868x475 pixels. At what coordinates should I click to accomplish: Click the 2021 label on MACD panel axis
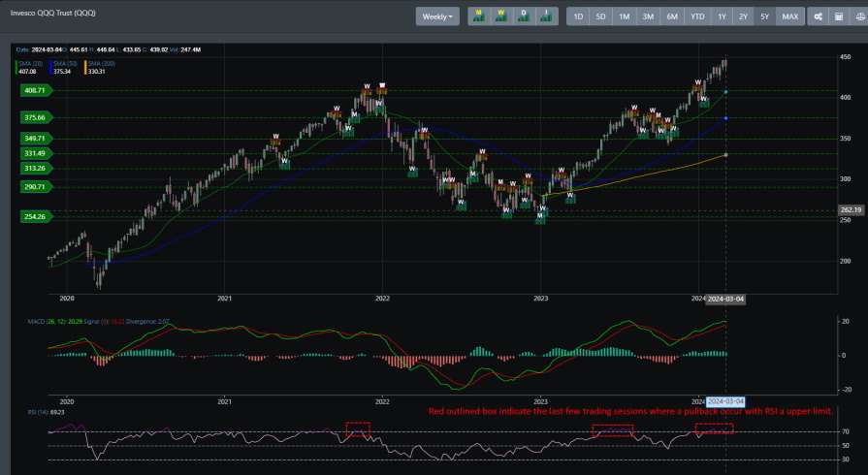224,402
